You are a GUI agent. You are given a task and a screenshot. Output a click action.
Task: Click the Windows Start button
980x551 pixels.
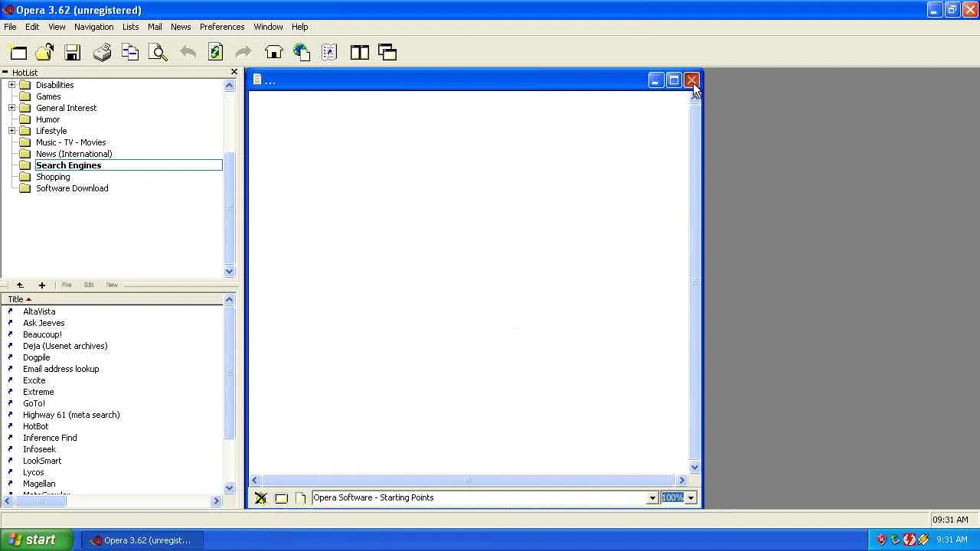click(x=37, y=540)
